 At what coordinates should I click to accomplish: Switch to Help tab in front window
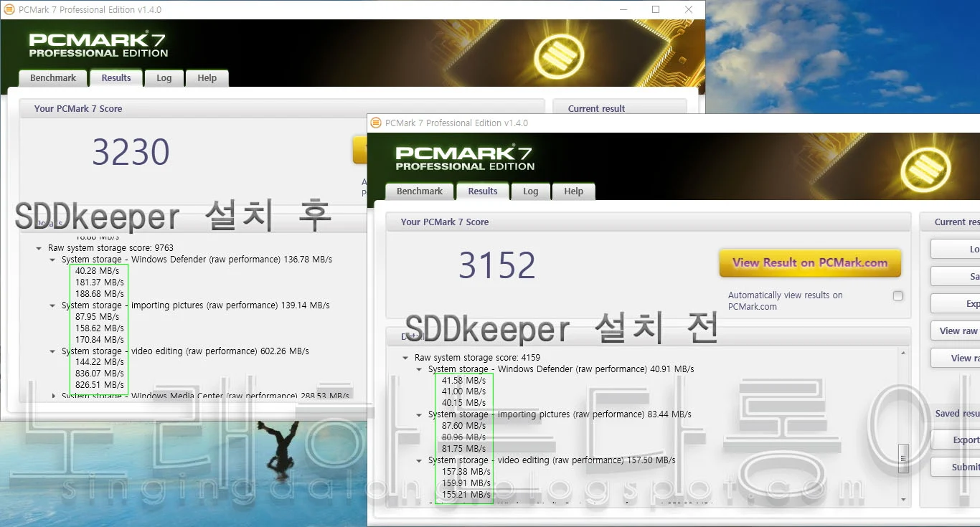pos(574,191)
